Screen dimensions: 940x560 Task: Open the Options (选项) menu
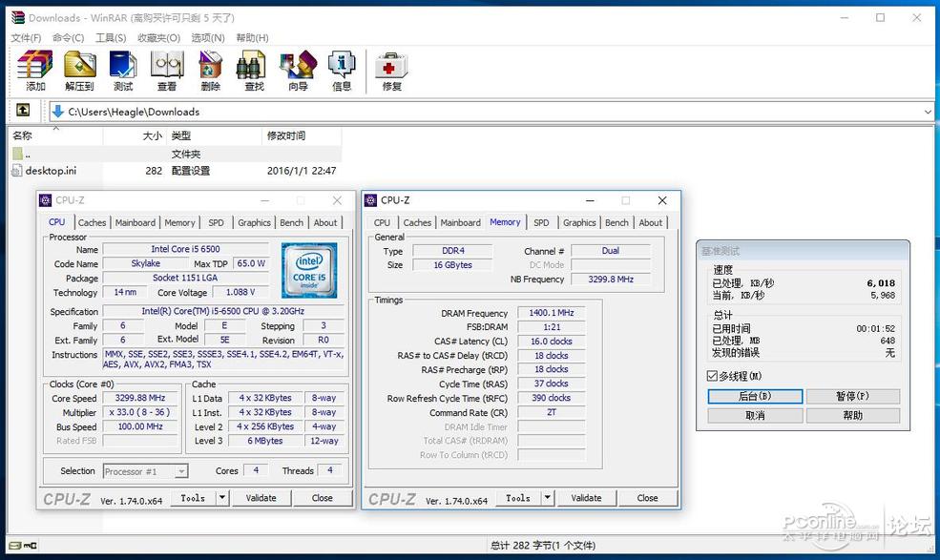pyautogui.click(x=207, y=37)
